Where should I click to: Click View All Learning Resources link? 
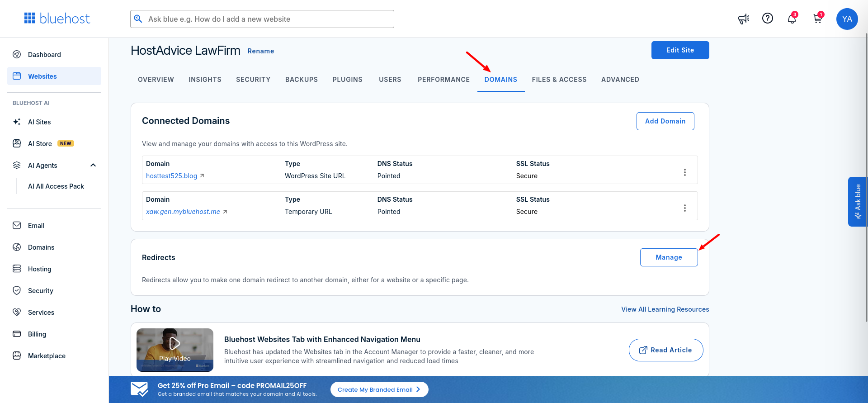coord(665,309)
